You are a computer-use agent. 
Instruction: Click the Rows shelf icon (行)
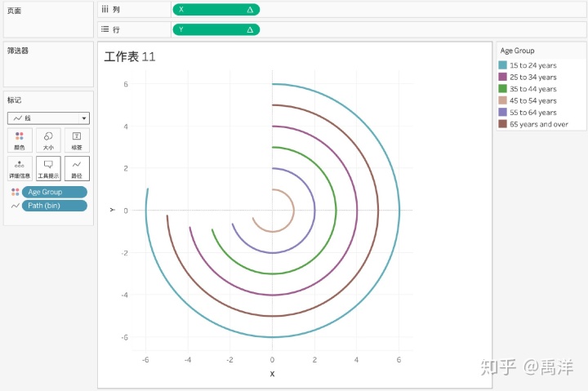click(x=105, y=29)
